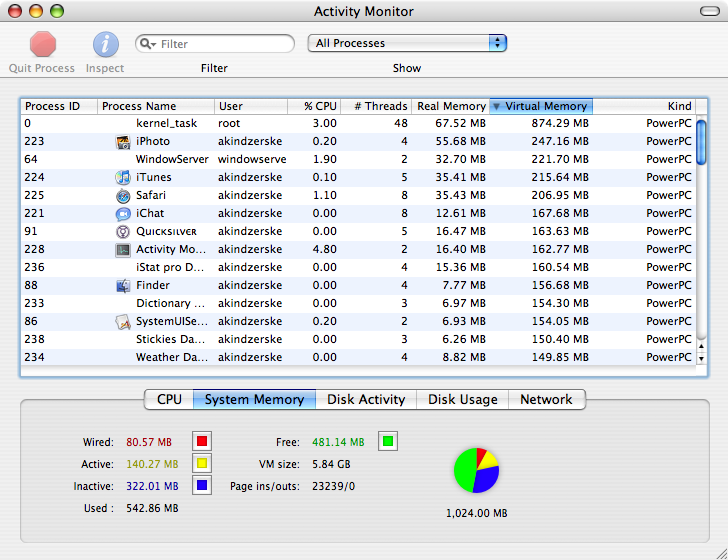Click the Quit Process stop-sign icon

point(43,45)
